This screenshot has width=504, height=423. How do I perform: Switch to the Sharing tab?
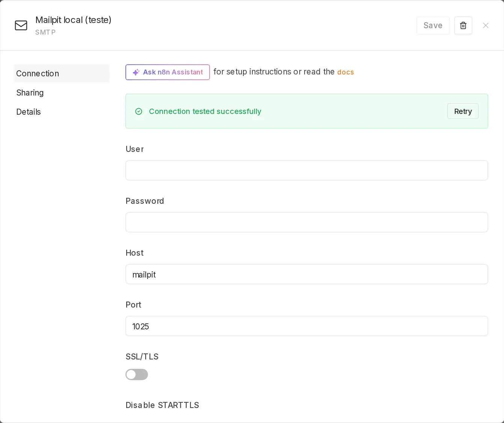[x=62, y=92]
